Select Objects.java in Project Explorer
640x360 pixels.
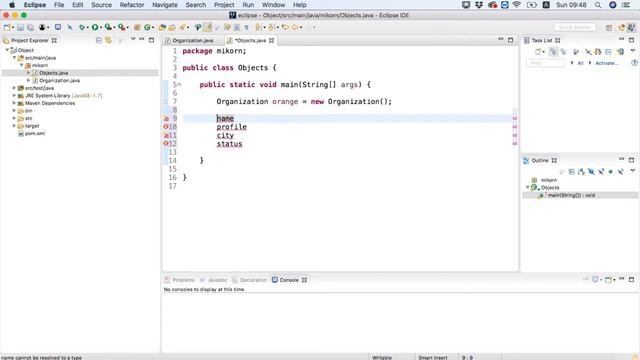point(53,73)
